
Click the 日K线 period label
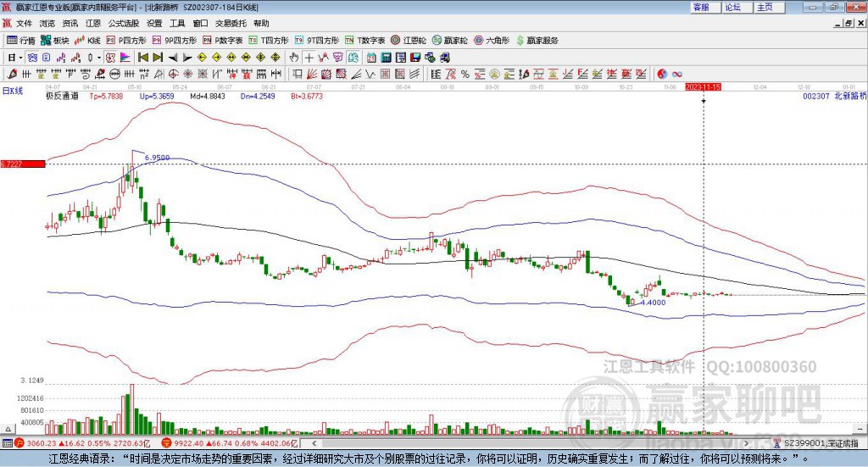click(x=13, y=91)
